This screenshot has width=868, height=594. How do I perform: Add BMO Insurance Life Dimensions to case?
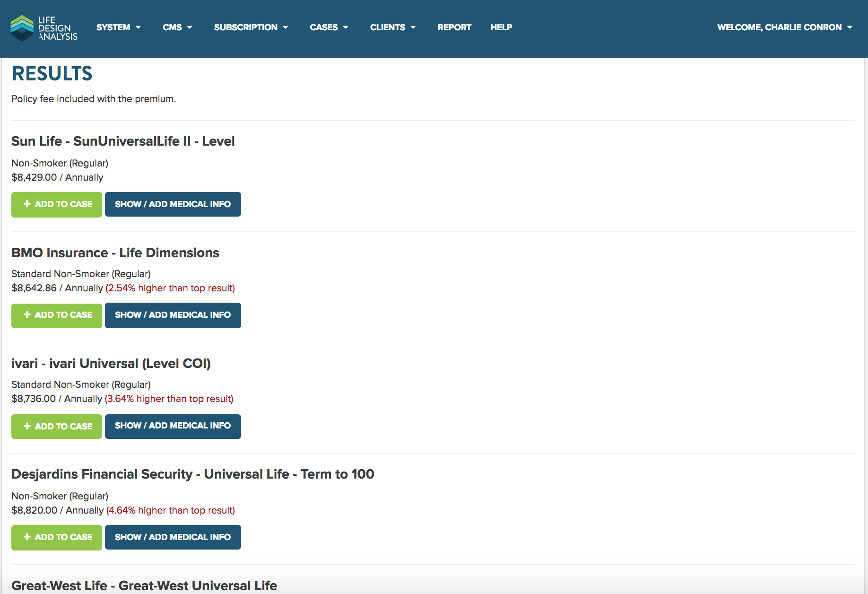point(57,315)
